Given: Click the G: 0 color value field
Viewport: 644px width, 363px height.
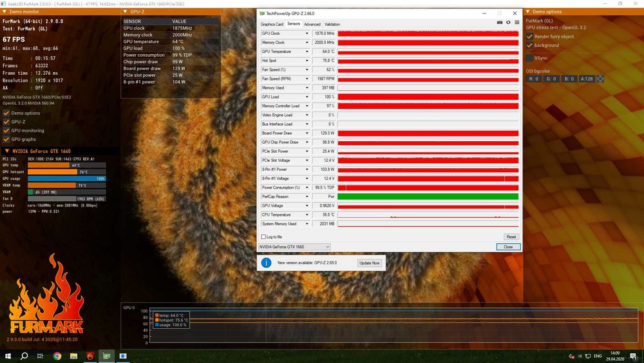Looking at the screenshot, I should pyautogui.click(x=551, y=79).
